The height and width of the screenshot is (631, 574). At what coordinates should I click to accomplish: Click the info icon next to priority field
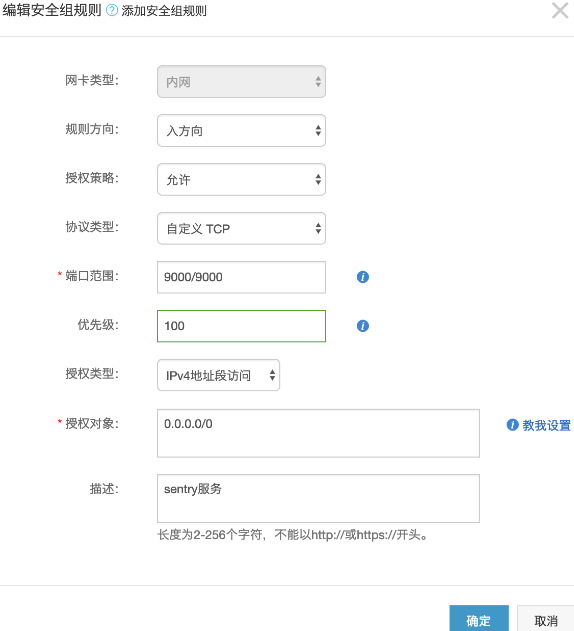[363, 326]
